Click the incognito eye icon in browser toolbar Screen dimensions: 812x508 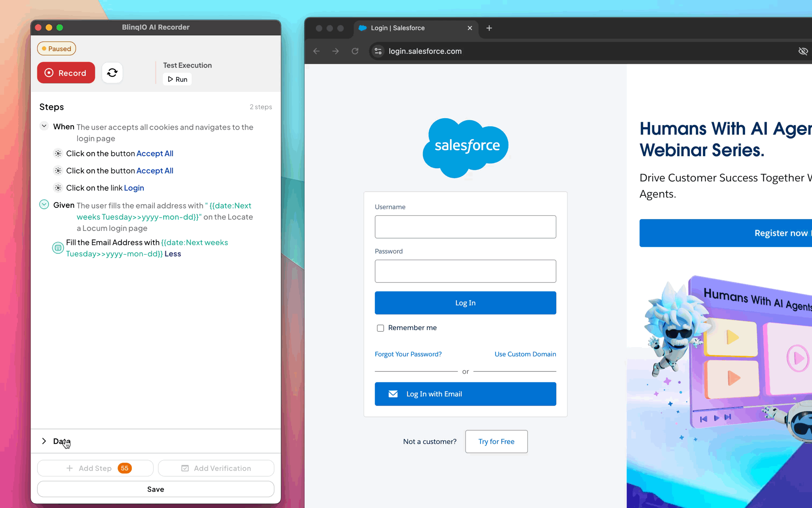[x=803, y=51]
